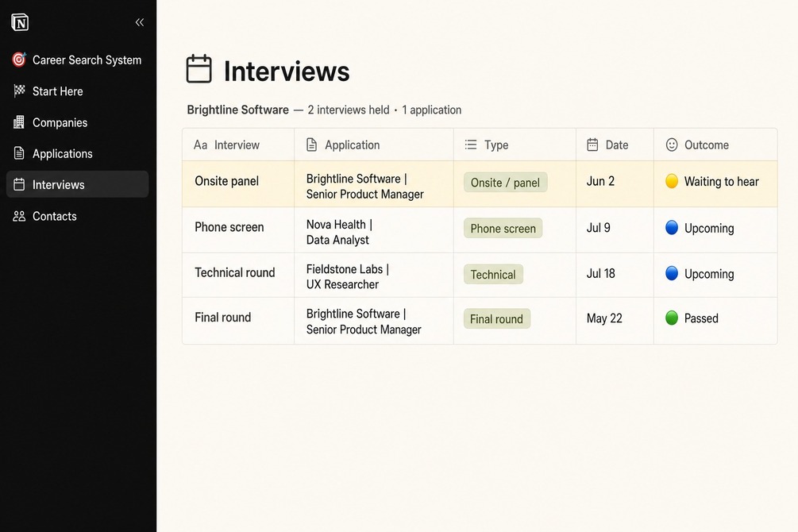The width and height of the screenshot is (798, 532).
Task: Click the yellow Waiting to hear status dot
Action: point(672,181)
